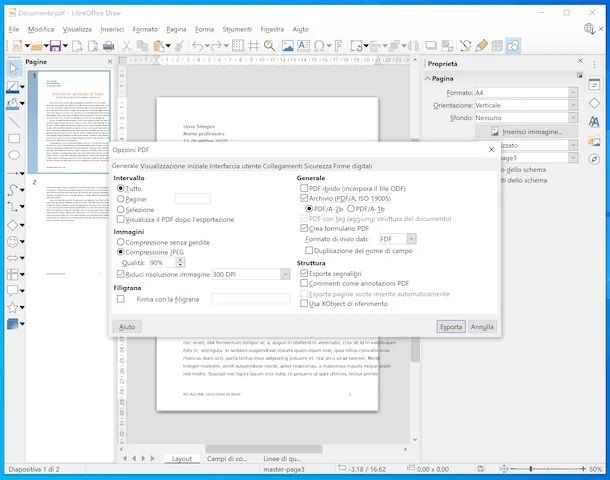
Task: Click the Insert Special Character omega icon
Action: click(319, 46)
